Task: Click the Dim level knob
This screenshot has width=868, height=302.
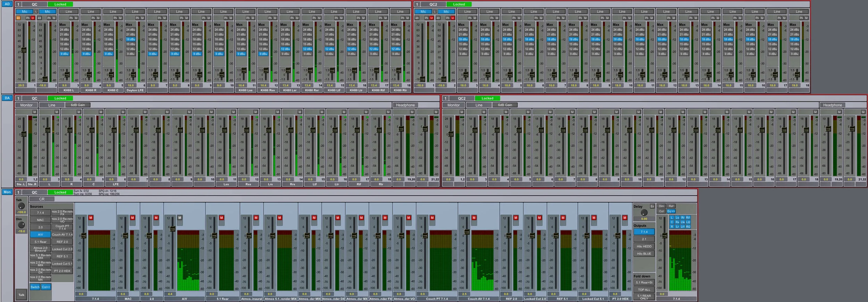Action: 21,225
